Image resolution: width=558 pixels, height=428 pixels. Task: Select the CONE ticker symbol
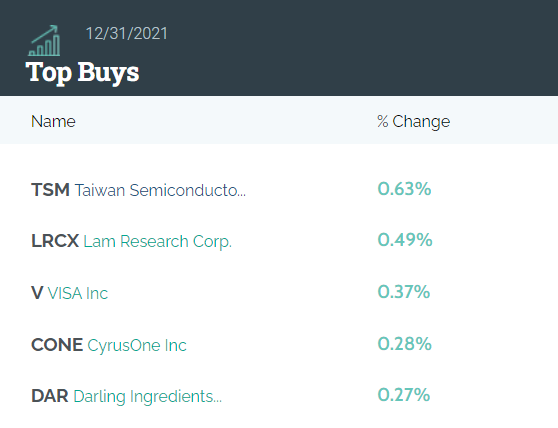57,345
